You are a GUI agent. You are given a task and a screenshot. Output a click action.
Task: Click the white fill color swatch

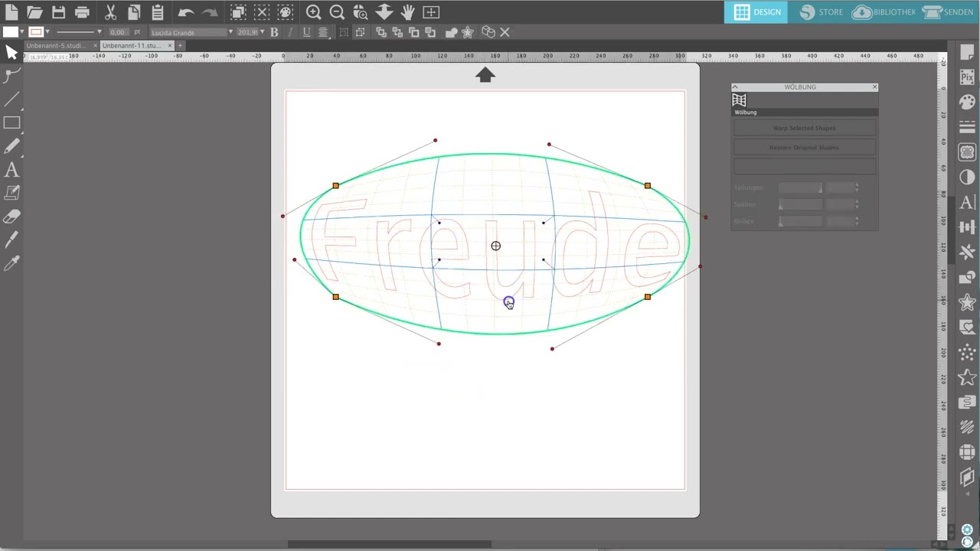[x=10, y=32]
